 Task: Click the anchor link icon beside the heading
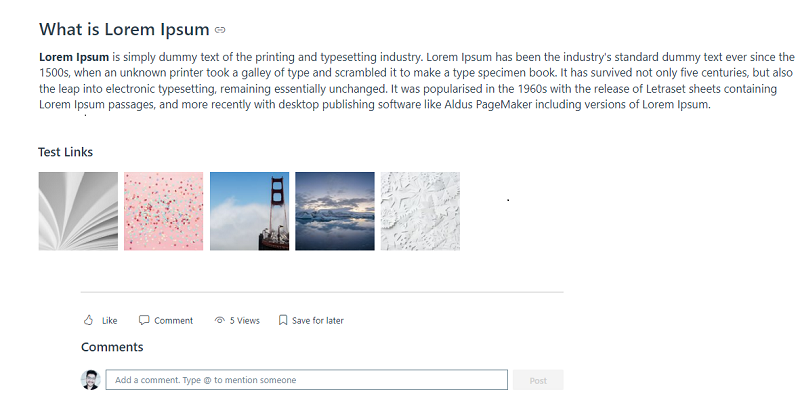tap(220, 30)
